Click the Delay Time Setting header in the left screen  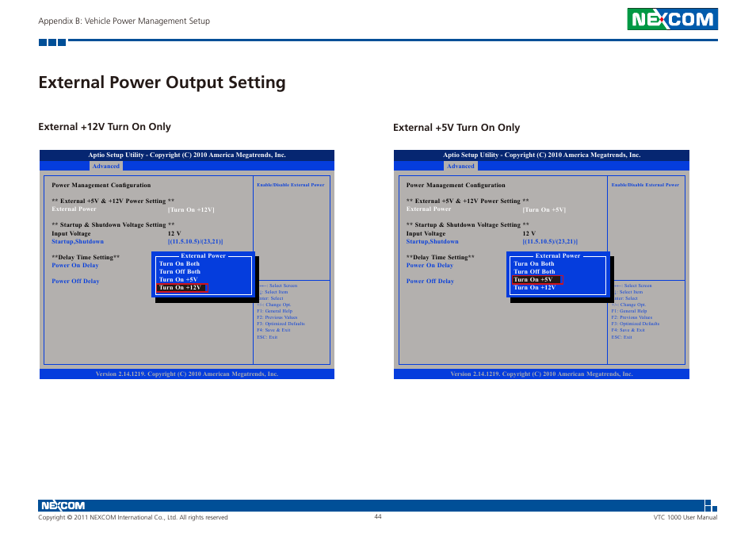pos(86,258)
